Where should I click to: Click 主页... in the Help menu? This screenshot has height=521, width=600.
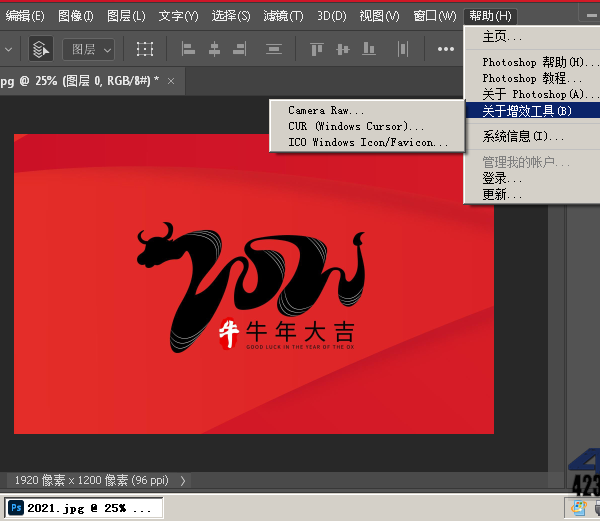tap(503, 36)
